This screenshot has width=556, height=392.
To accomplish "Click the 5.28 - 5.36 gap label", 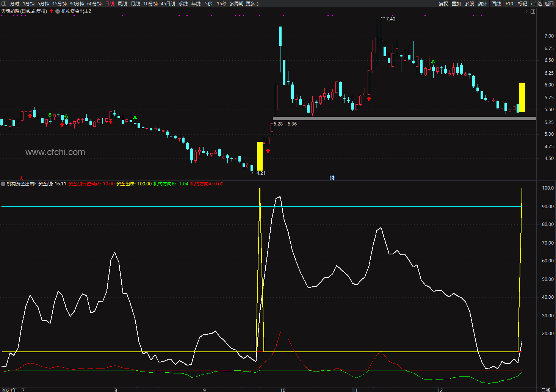I will coord(285,124).
